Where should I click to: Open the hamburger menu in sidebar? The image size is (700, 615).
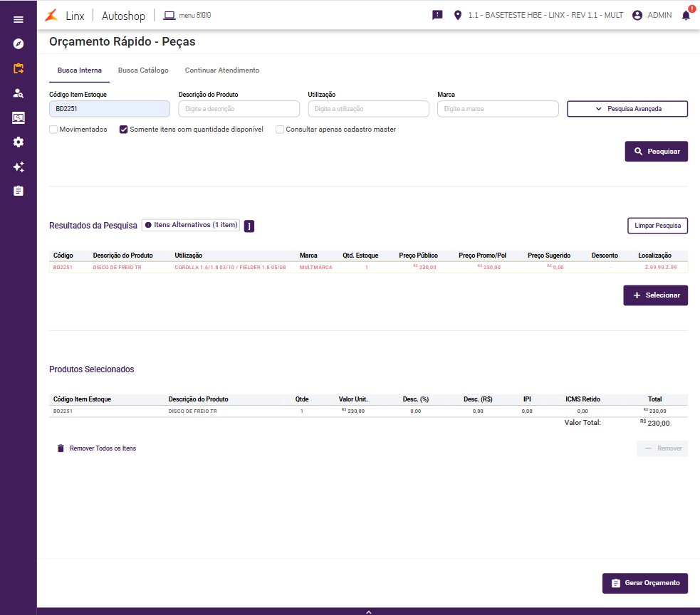[x=19, y=19]
